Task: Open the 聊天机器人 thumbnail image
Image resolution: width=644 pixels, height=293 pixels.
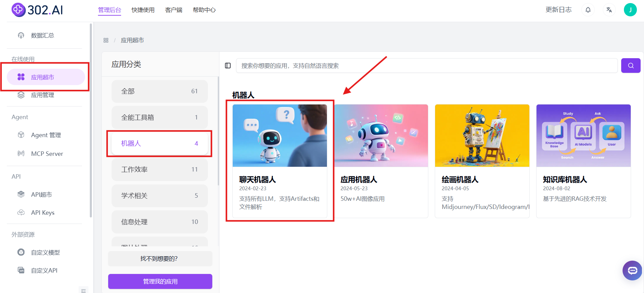Action: click(280, 135)
